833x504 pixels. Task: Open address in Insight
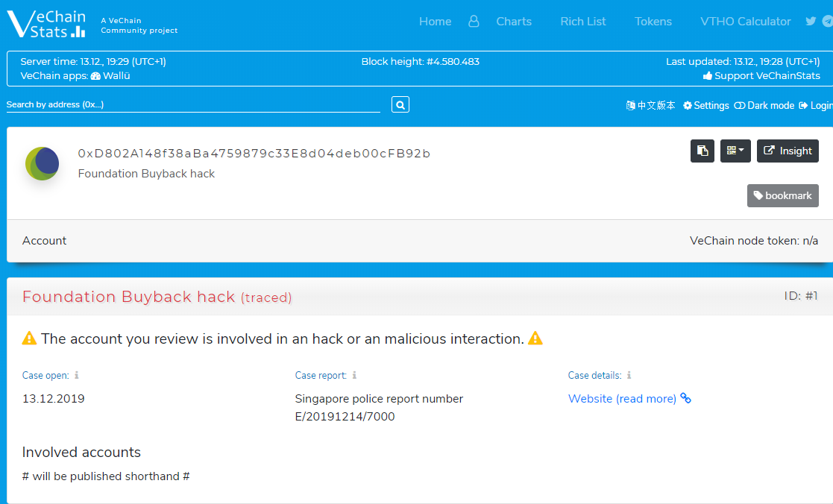tap(788, 151)
